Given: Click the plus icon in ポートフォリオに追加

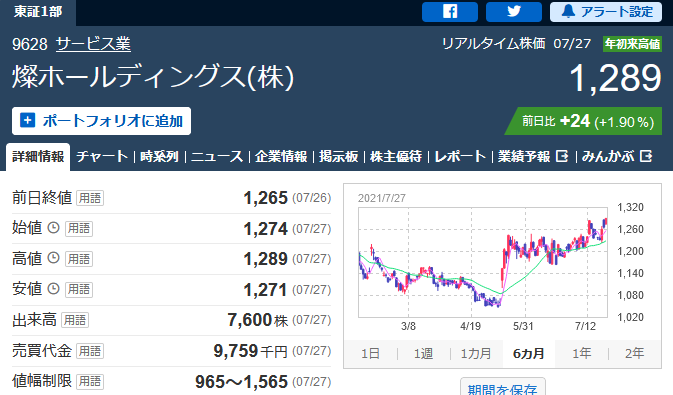Looking at the screenshot, I should [x=27, y=120].
